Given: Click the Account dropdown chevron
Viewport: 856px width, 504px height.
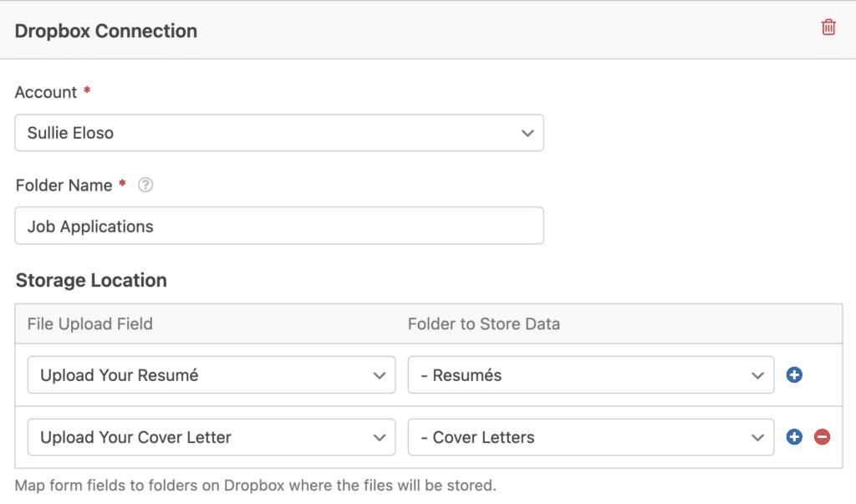Looking at the screenshot, I should pyautogui.click(x=527, y=132).
